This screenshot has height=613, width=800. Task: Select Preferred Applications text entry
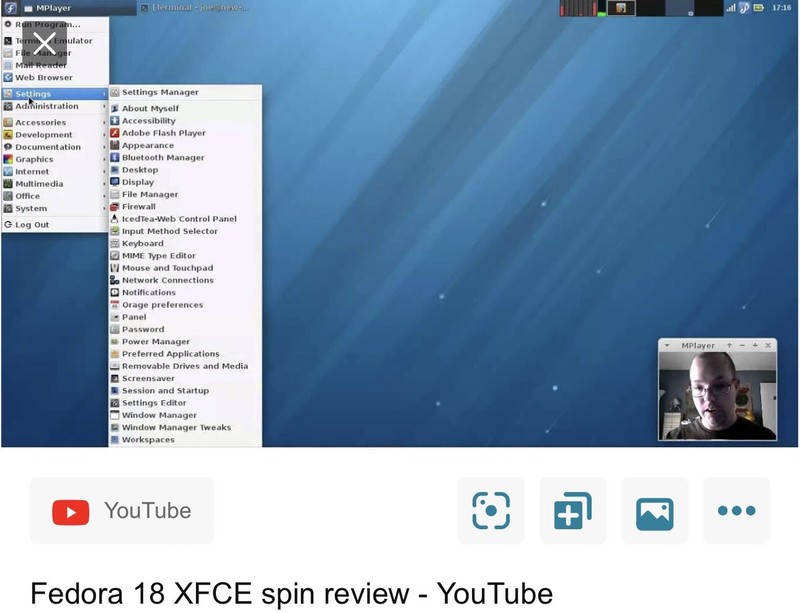point(170,354)
